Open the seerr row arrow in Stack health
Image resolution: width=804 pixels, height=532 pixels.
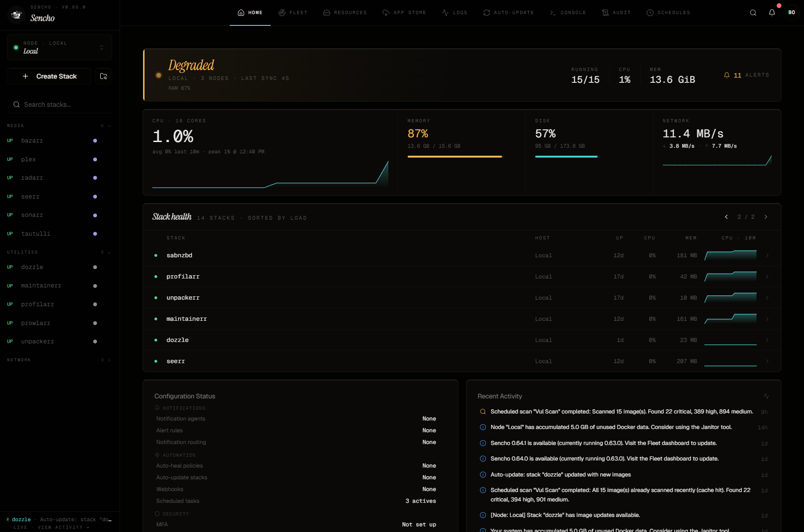(x=767, y=361)
